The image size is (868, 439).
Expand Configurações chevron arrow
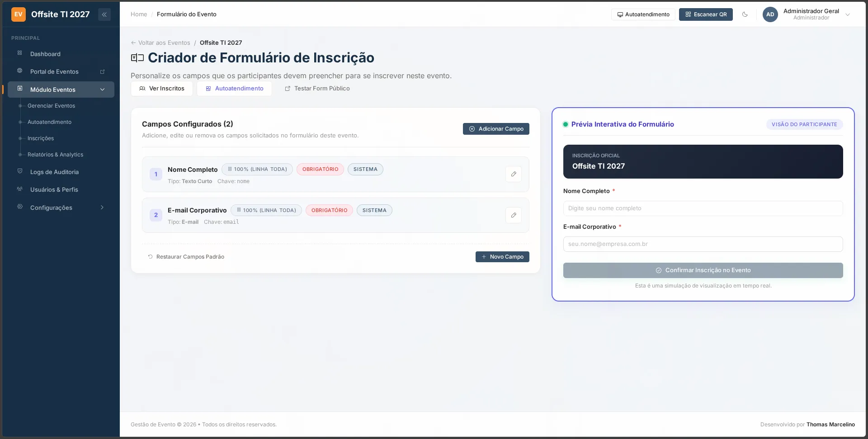tap(102, 208)
